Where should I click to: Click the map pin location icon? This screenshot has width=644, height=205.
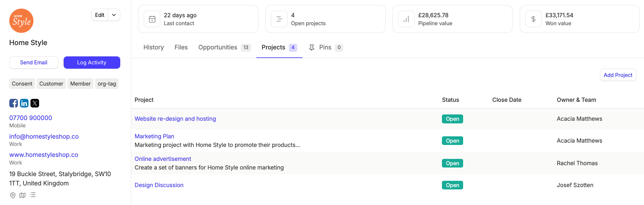click(13, 195)
